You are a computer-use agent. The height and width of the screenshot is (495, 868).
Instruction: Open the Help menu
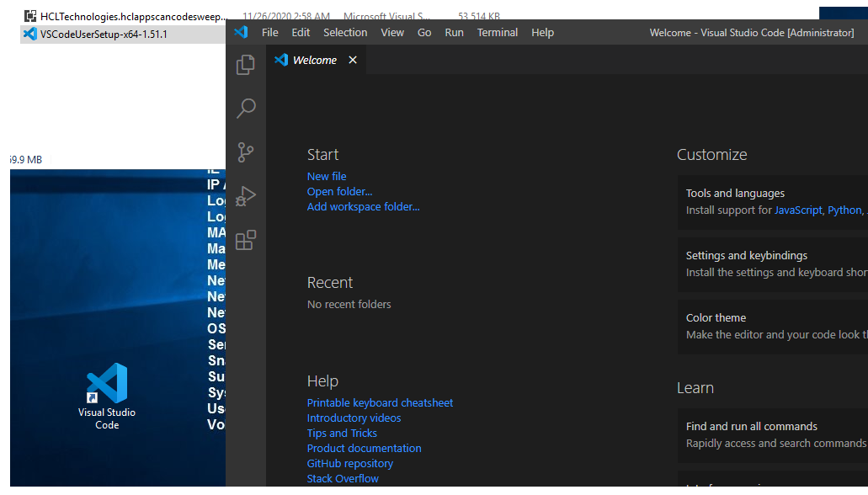[542, 32]
